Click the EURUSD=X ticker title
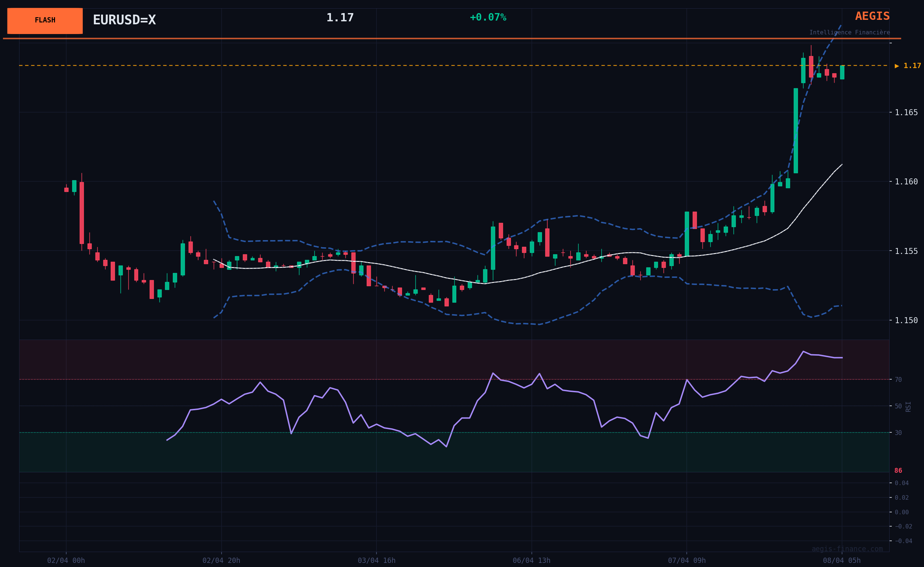Image resolution: width=924 pixels, height=567 pixels. point(124,20)
